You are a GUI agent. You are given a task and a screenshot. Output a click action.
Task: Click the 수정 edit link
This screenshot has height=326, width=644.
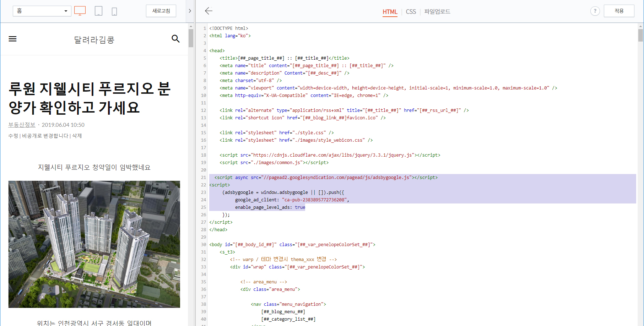click(x=13, y=136)
